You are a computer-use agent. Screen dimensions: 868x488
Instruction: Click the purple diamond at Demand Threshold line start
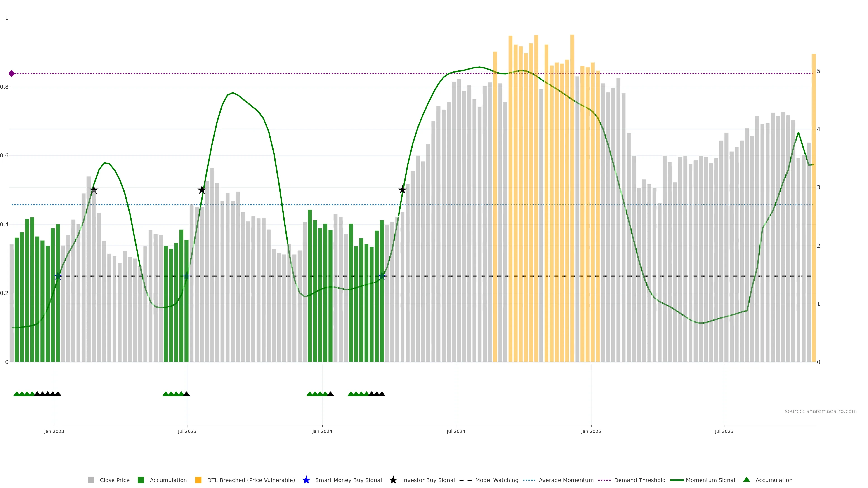pos(12,73)
